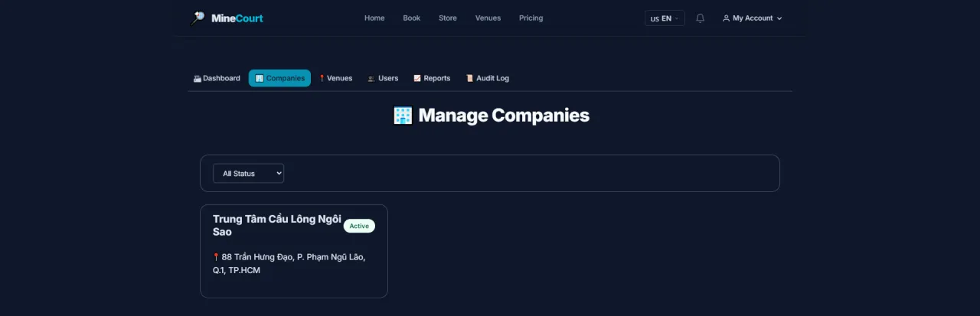Open Trung Tâm Cầu Lông Ngôi Sao company
This screenshot has width=980, height=316.
click(276, 225)
